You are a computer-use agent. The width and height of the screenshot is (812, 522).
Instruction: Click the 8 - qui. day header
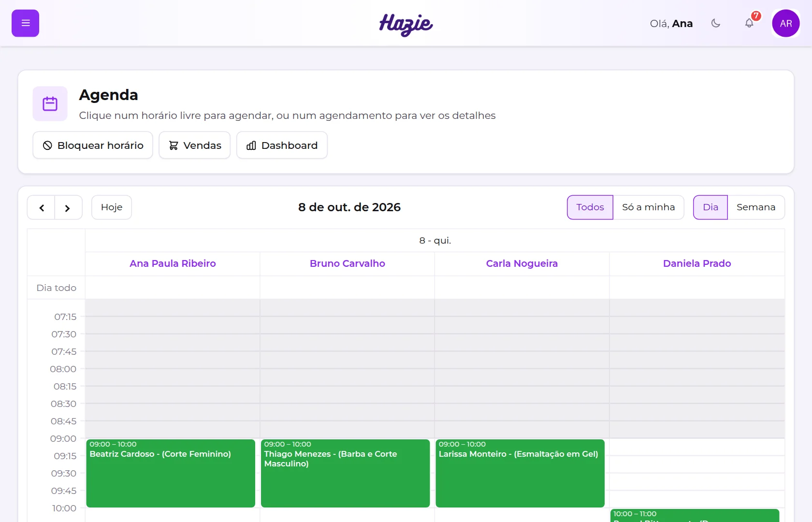click(435, 240)
